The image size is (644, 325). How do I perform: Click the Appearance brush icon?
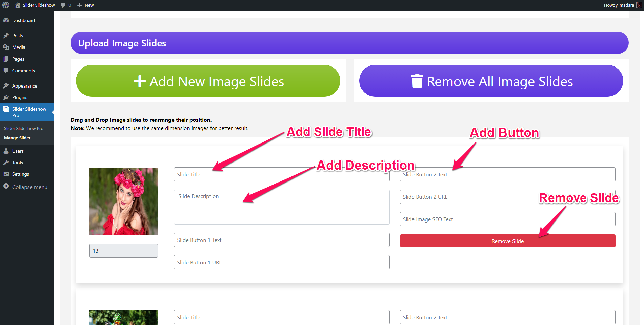click(x=6, y=86)
